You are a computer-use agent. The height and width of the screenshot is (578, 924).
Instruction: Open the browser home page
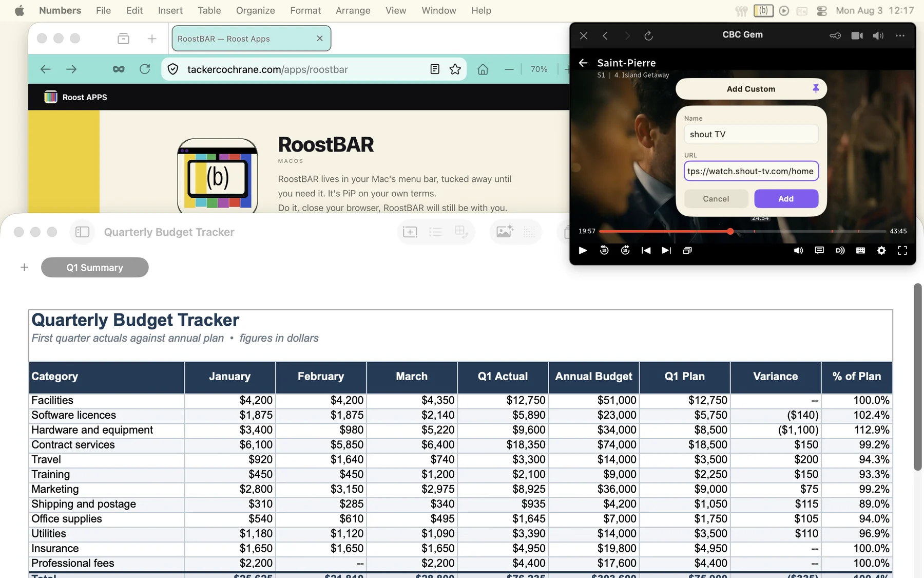[483, 69]
